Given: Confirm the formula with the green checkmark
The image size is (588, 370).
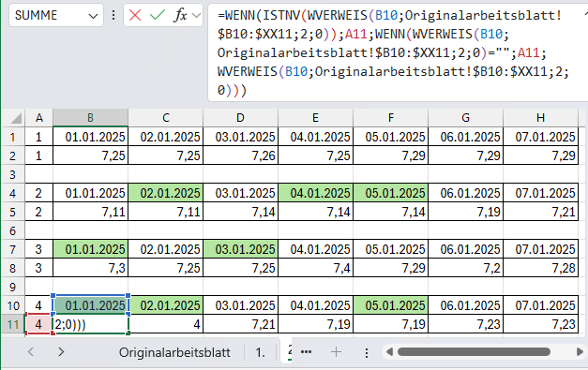Looking at the screenshot, I should pyautogui.click(x=158, y=15).
